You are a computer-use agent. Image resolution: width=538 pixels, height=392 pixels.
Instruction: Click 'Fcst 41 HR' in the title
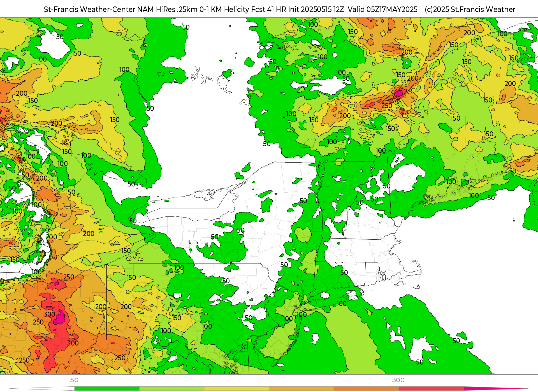269,10
